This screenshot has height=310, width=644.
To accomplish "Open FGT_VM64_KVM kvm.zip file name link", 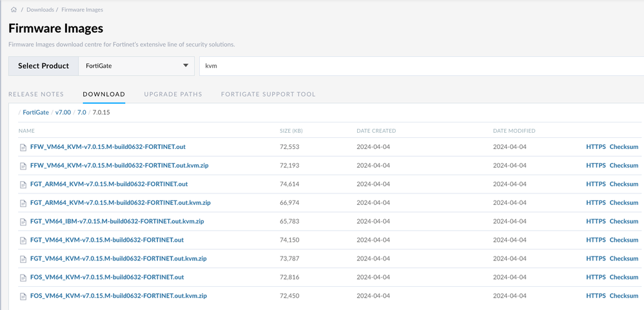I will tap(119, 258).
